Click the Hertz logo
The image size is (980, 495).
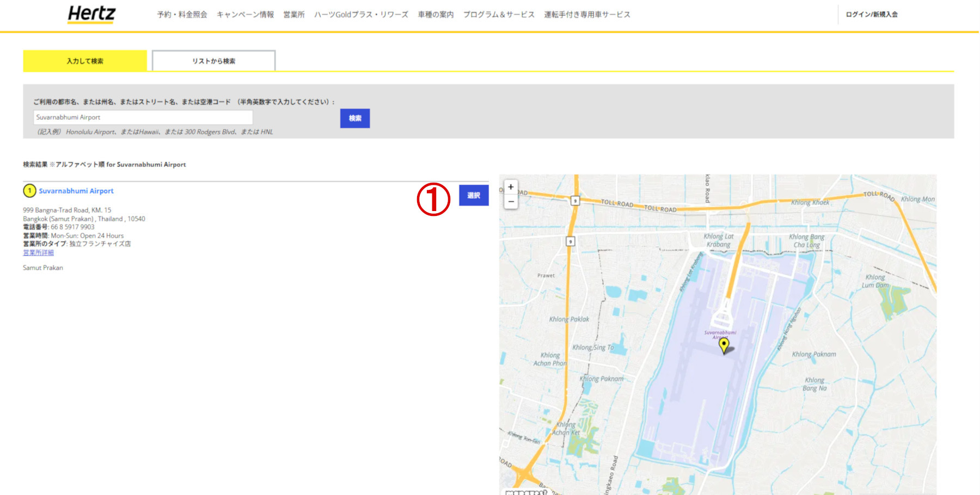(x=91, y=15)
